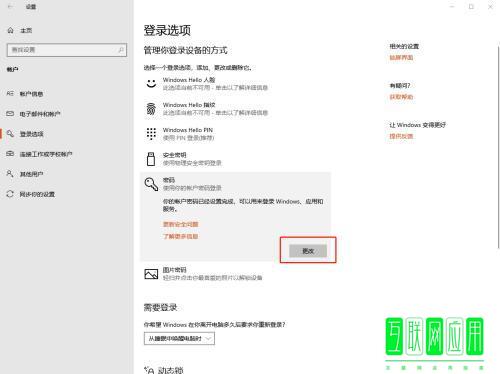Open the Home (主页) icon
500x374 pixels.
[10, 30]
